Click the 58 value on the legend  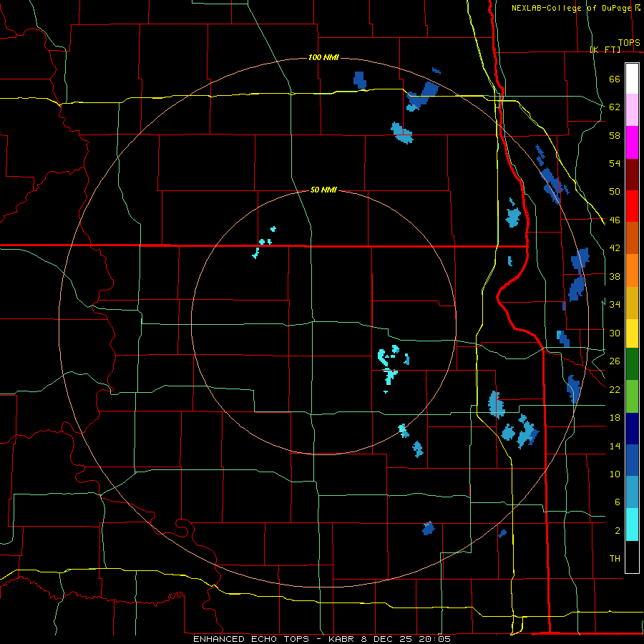615,135
